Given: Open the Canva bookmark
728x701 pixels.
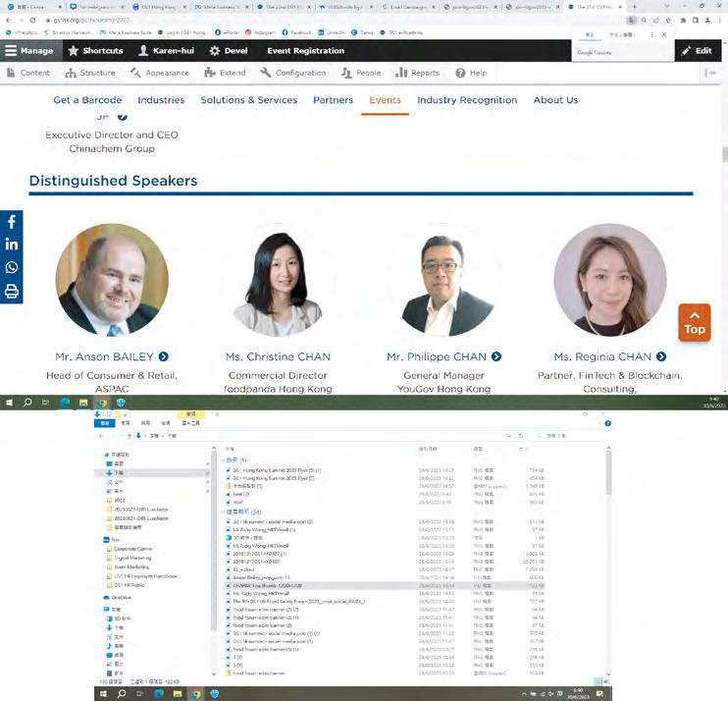Looking at the screenshot, I should [363, 32].
